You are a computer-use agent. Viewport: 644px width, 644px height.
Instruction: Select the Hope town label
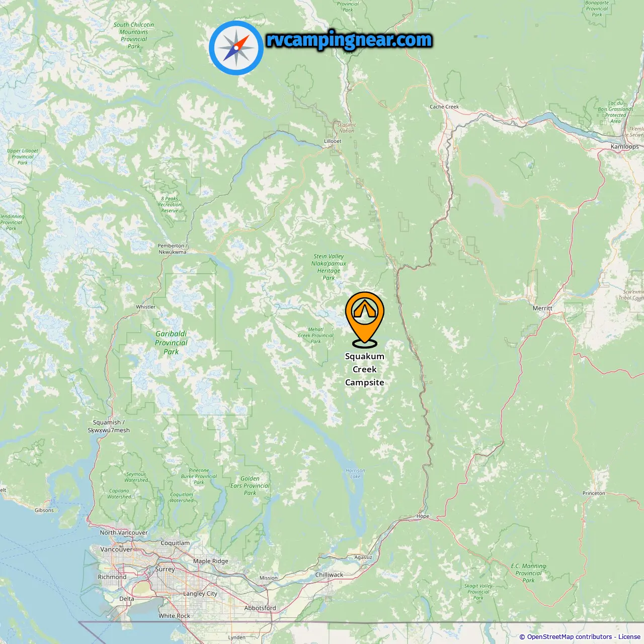(423, 516)
